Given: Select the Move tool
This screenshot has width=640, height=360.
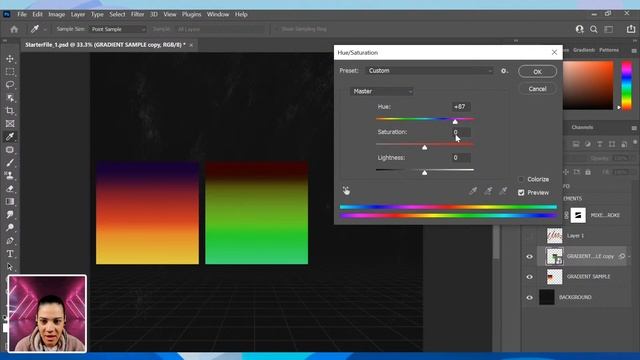Looking at the screenshot, I should (x=10, y=59).
